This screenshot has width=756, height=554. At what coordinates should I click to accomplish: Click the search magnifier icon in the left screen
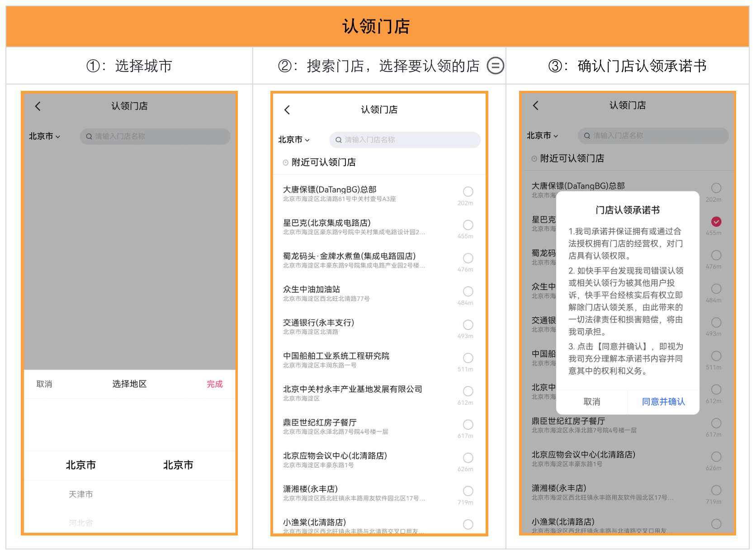tap(89, 136)
